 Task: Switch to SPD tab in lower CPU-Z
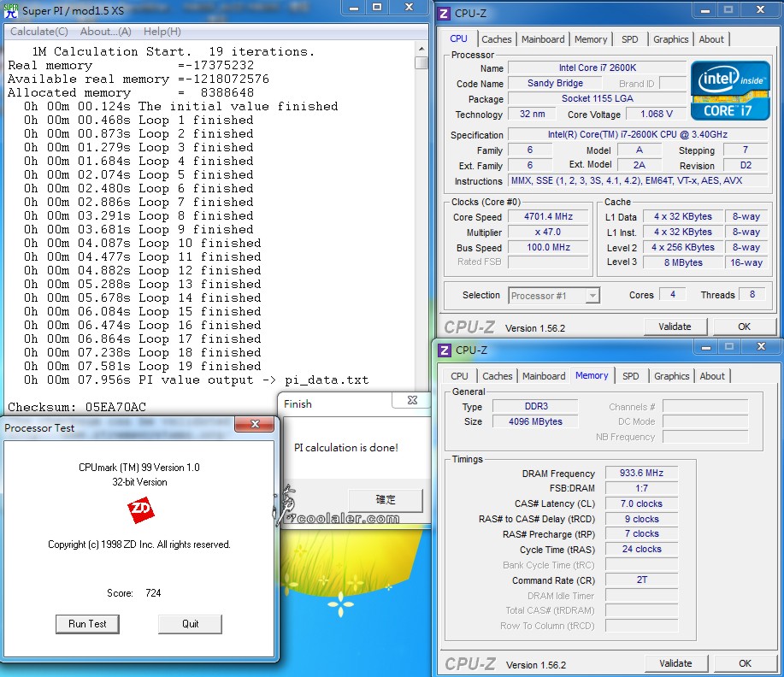tap(630, 376)
